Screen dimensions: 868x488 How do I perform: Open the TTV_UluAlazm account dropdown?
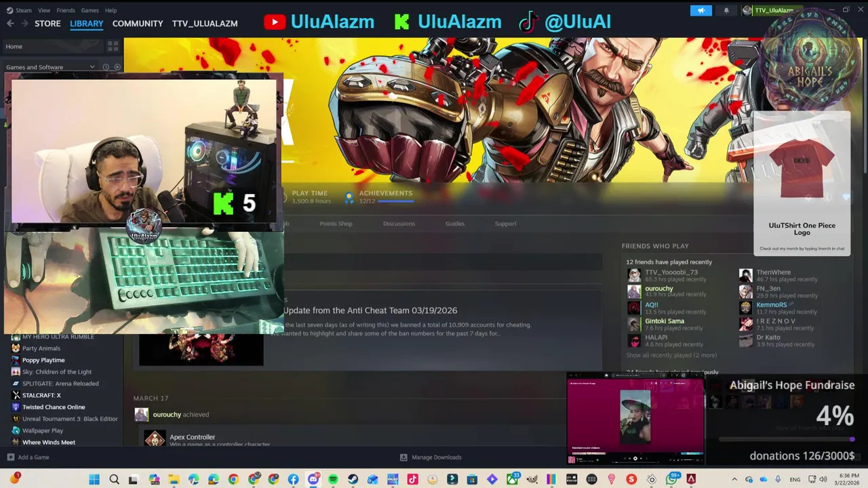(x=773, y=10)
